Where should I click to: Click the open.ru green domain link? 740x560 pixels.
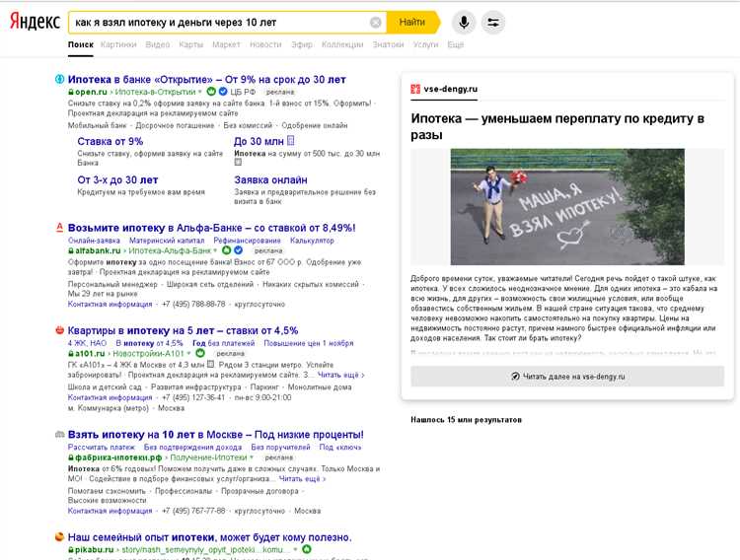[91, 92]
